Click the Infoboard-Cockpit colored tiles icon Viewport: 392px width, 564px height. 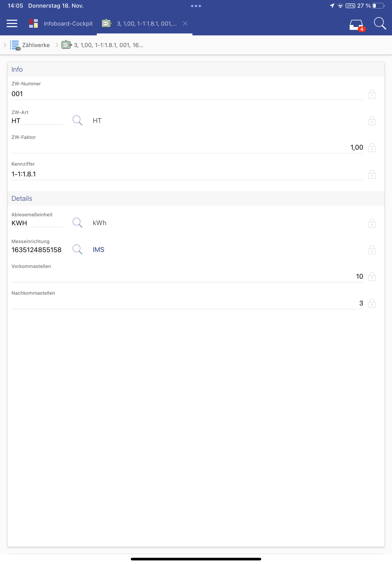point(33,24)
